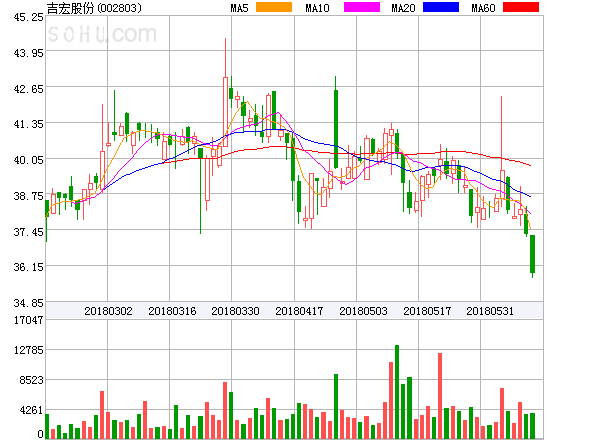Click the red MA60 legend swatch
600x440 pixels.
[521, 7]
